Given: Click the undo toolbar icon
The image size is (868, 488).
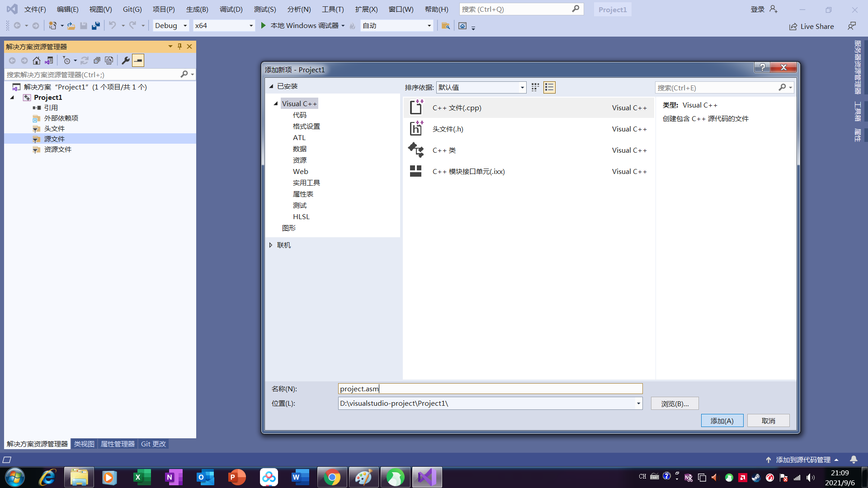Looking at the screenshot, I should point(113,26).
